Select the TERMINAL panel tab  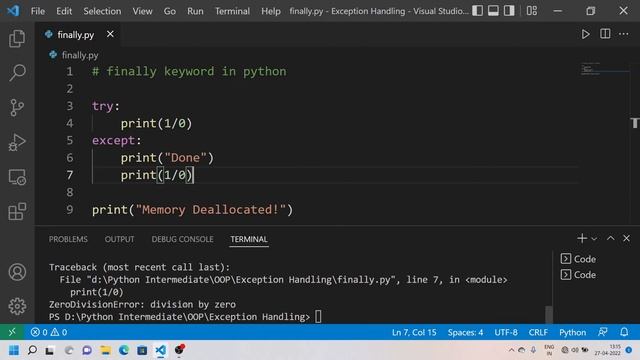(249, 239)
